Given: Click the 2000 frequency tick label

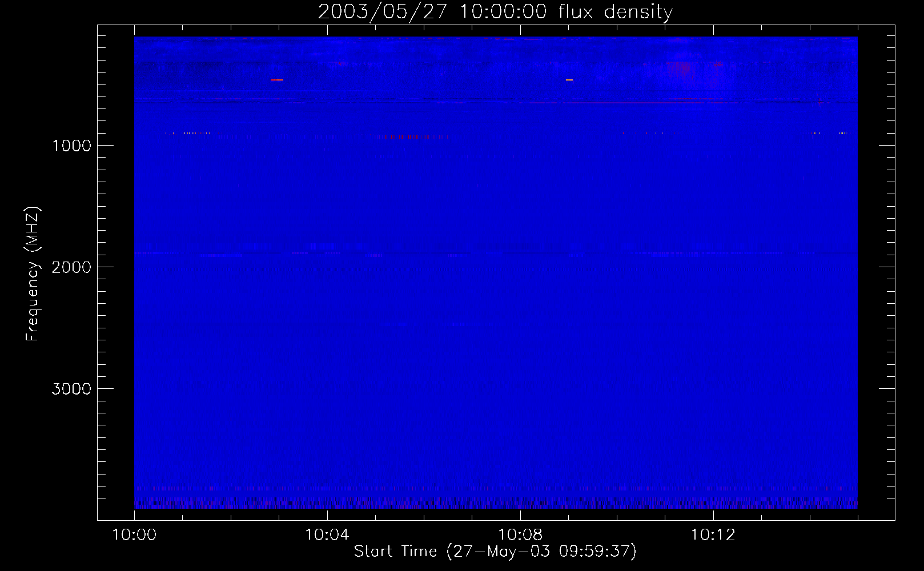Looking at the screenshot, I should coord(71,267).
